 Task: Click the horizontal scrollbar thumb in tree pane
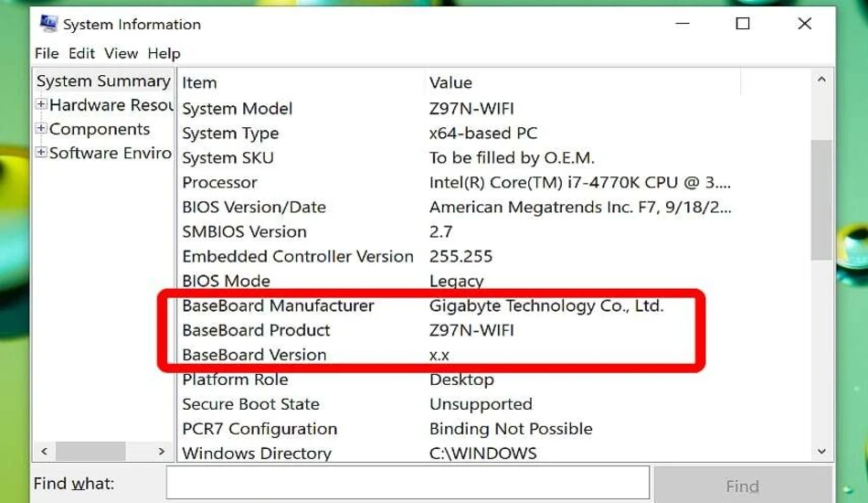pyautogui.click(x=90, y=451)
